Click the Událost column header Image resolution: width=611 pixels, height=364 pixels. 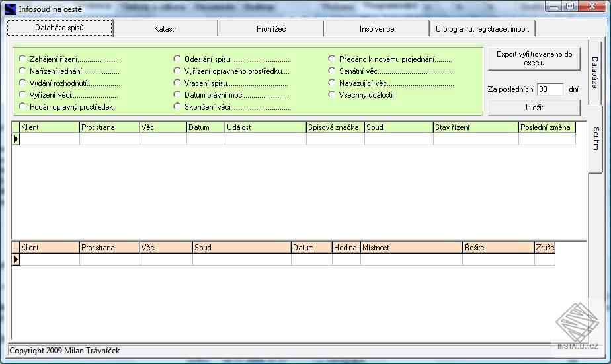click(266, 127)
